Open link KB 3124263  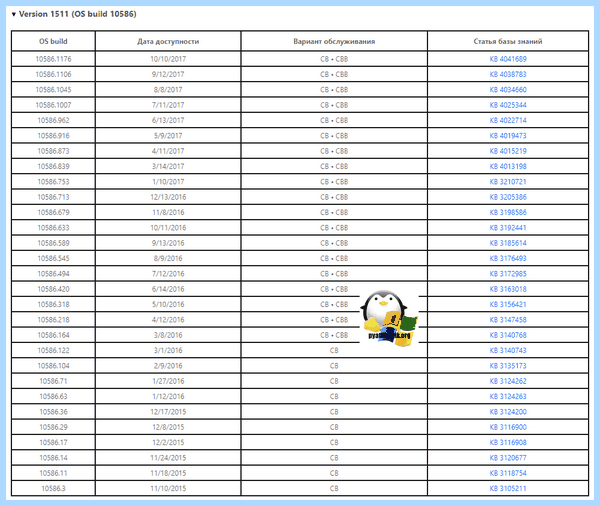coord(508,397)
